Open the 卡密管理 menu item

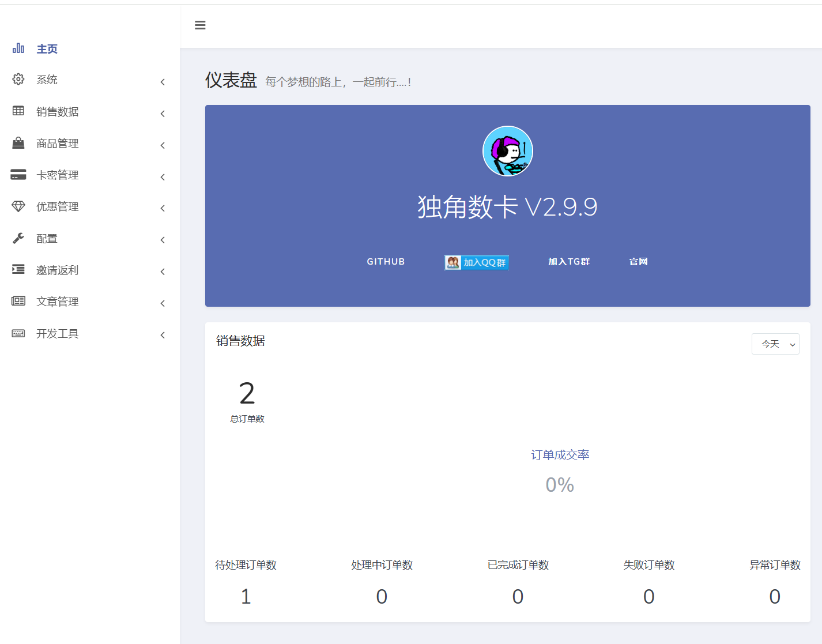pyautogui.click(x=58, y=175)
